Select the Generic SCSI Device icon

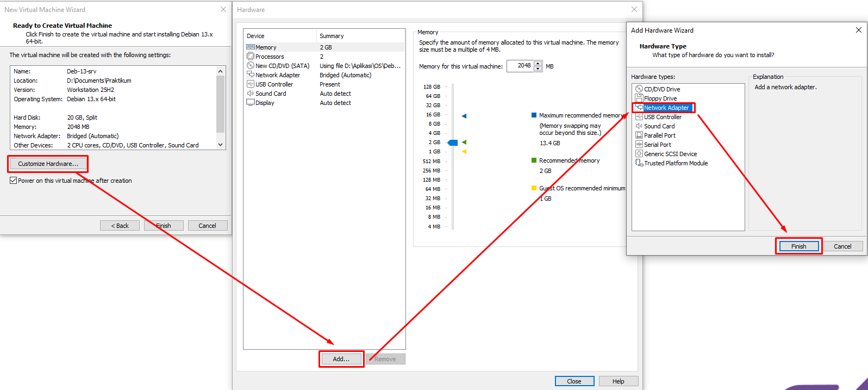pos(639,154)
